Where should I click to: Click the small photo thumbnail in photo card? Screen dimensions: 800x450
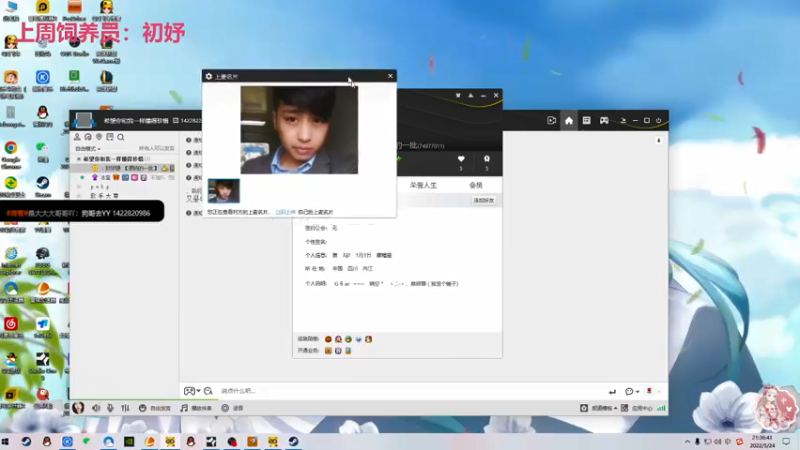click(223, 191)
